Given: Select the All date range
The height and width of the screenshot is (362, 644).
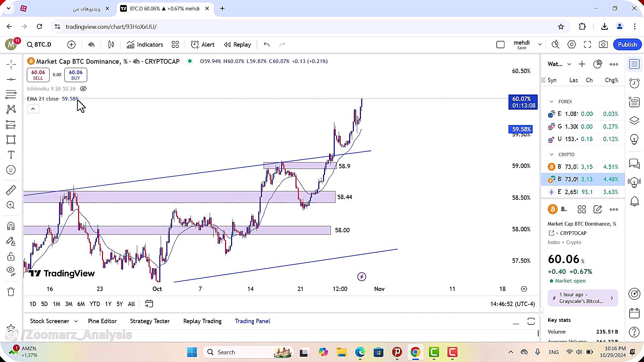Looking at the screenshot, I should (x=131, y=304).
